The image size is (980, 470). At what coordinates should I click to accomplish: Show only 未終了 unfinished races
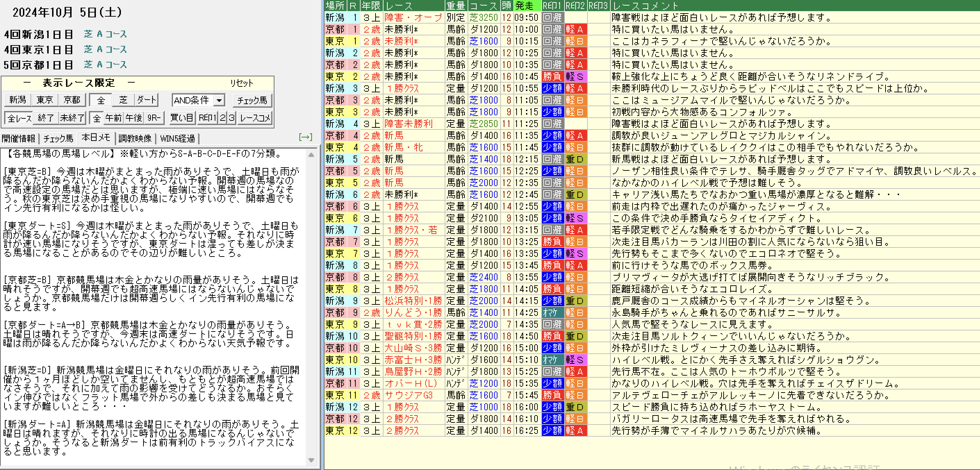point(72,118)
